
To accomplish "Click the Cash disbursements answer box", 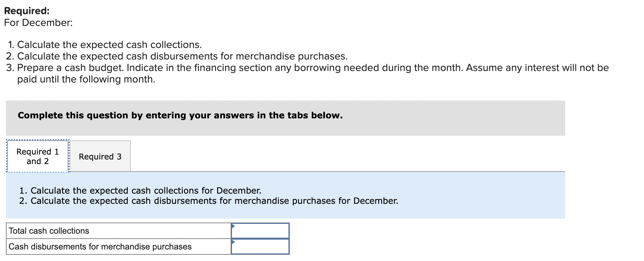I will 261,247.
